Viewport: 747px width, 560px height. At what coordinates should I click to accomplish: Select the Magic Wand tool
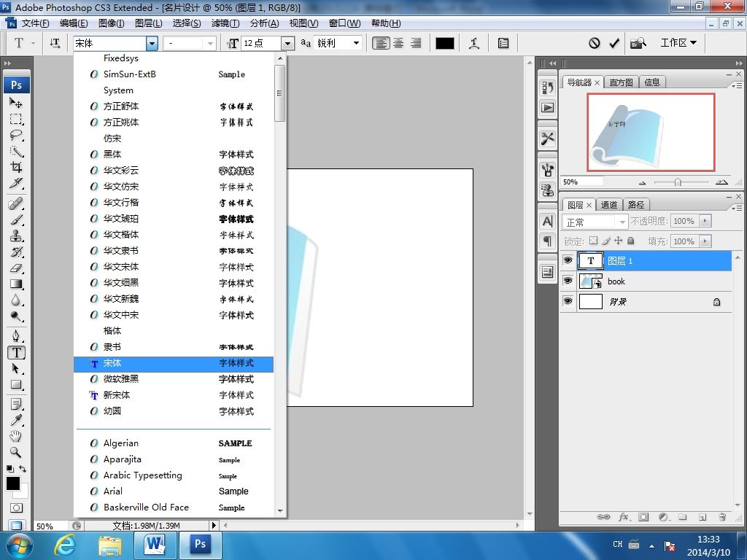16,152
